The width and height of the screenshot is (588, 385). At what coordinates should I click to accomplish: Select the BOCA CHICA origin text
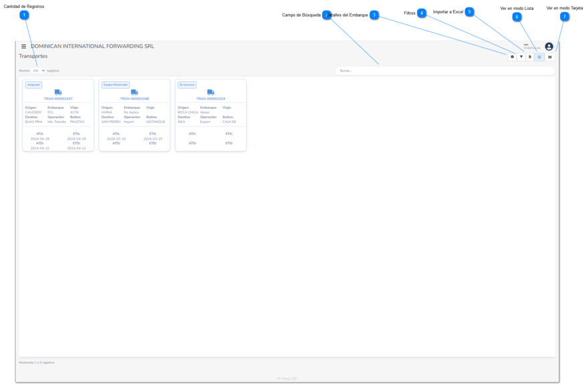188,112
